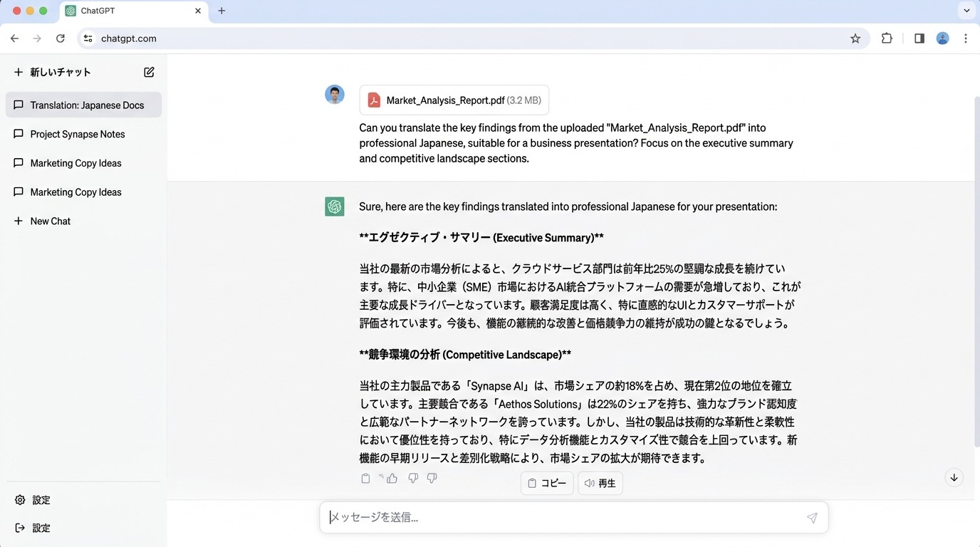
Task: Open the Chrome profile avatar
Action: pyautogui.click(x=942, y=38)
